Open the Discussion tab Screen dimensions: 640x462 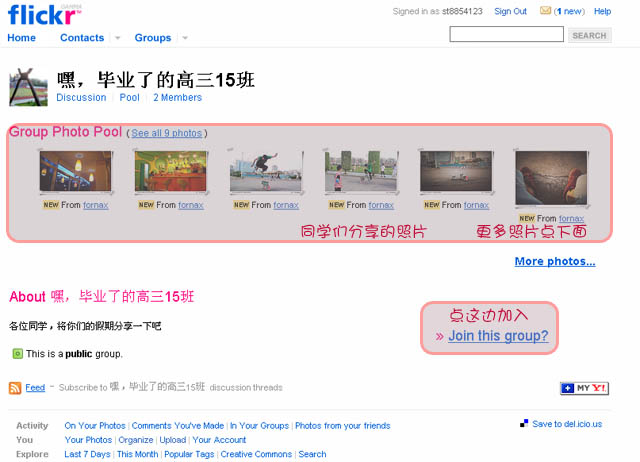click(x=81, y=98)
